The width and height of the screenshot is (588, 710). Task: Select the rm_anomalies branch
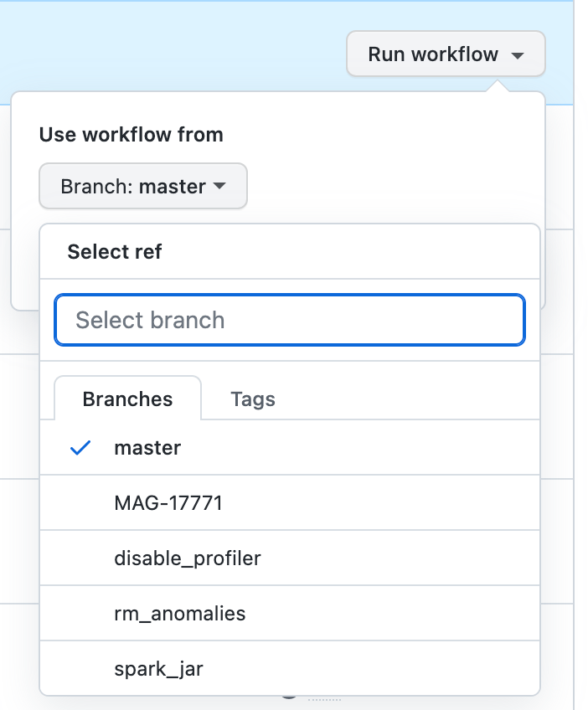click(290, 614)
